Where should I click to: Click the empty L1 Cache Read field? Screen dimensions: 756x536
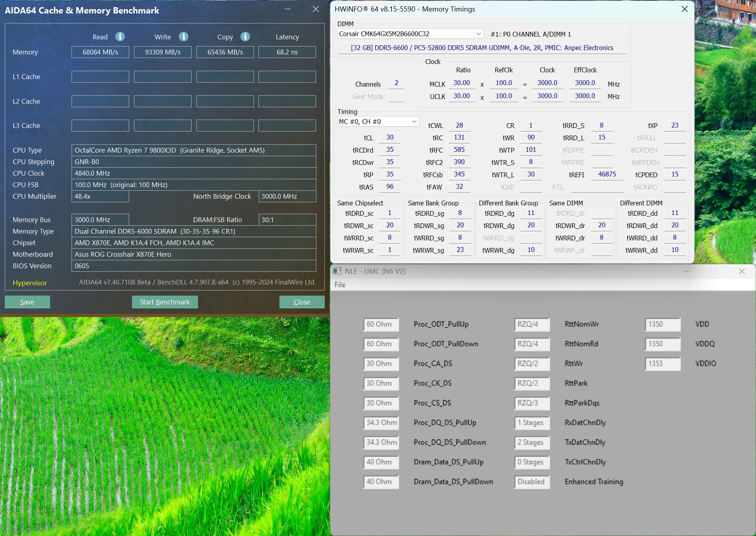click(100, 77)
